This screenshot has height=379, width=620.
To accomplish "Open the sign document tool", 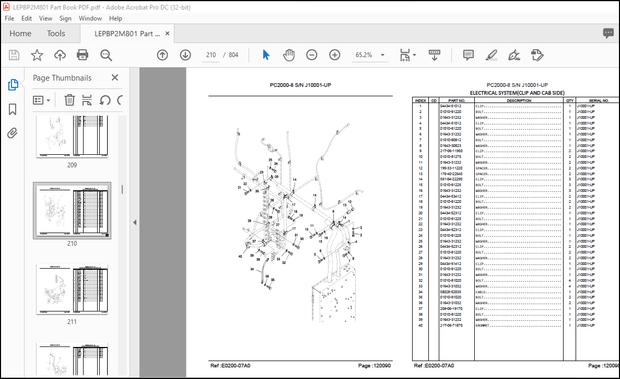I will [514, 55].
